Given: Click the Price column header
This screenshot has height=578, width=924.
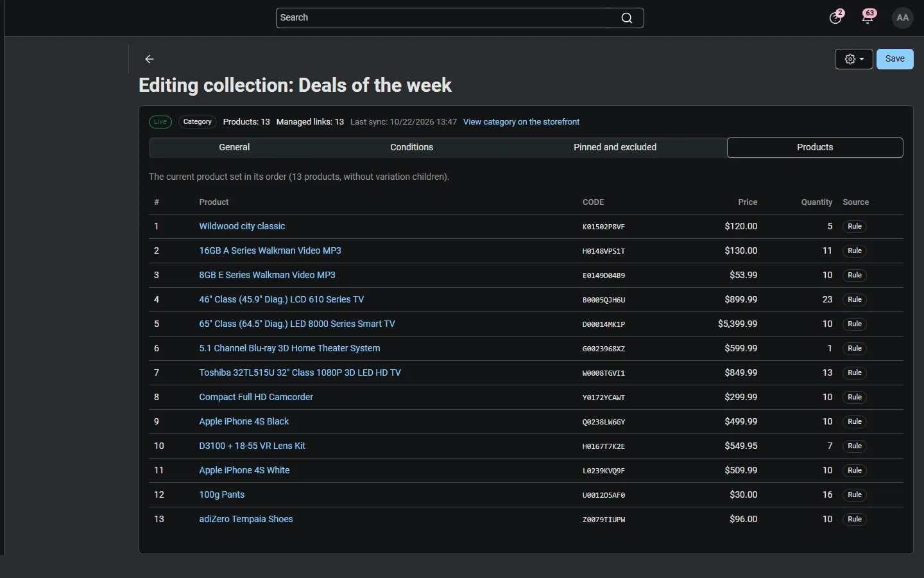Looking at the screenshot, I should [x=748, y=202].
